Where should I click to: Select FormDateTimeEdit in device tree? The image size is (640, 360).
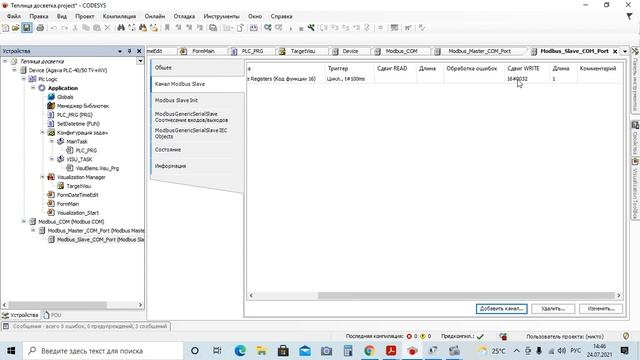point(78,195)
